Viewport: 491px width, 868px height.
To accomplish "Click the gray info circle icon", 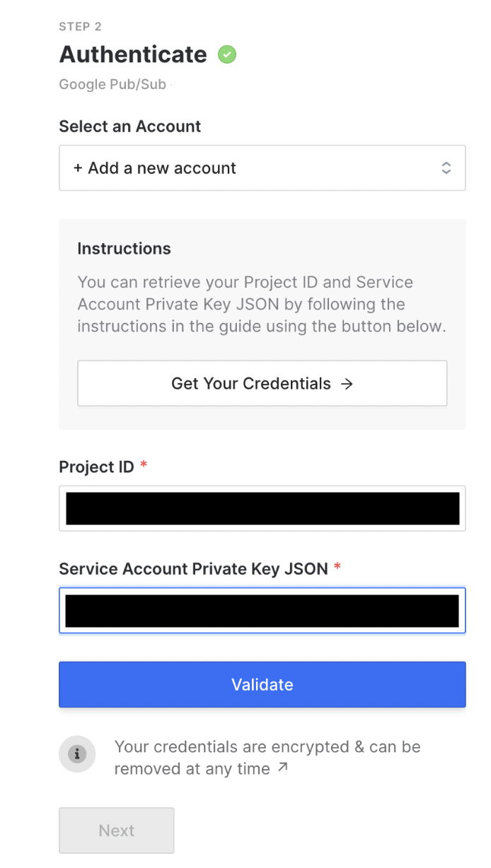I will pyautogui.click(x=77, y=753).
